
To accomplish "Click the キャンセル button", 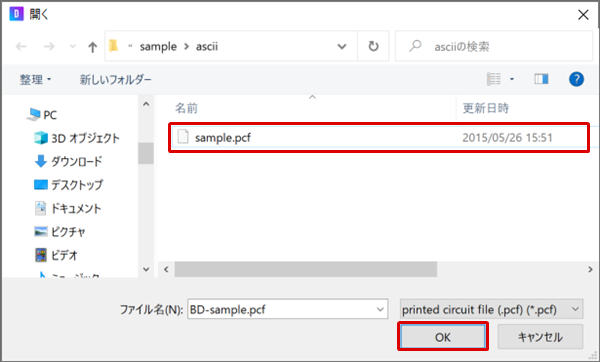I will (540, 337).
